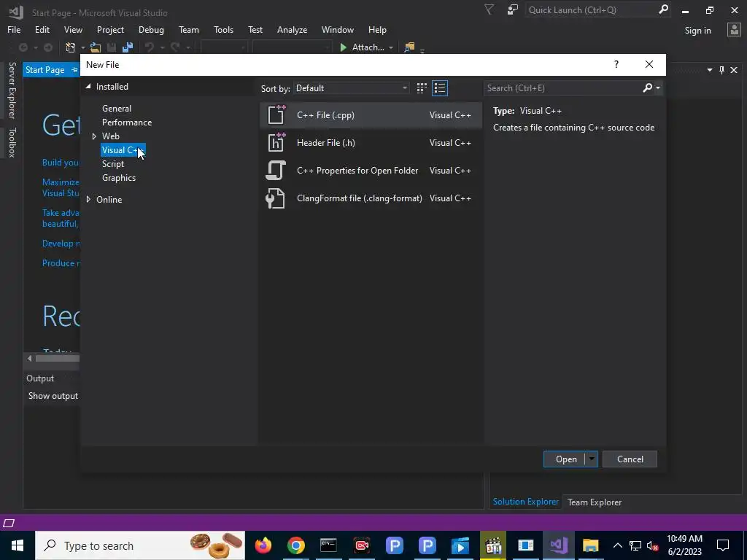Click the C++ Properties for Open Folder icon
Viewport: 747px width, 560px height.
coord(276,171)
